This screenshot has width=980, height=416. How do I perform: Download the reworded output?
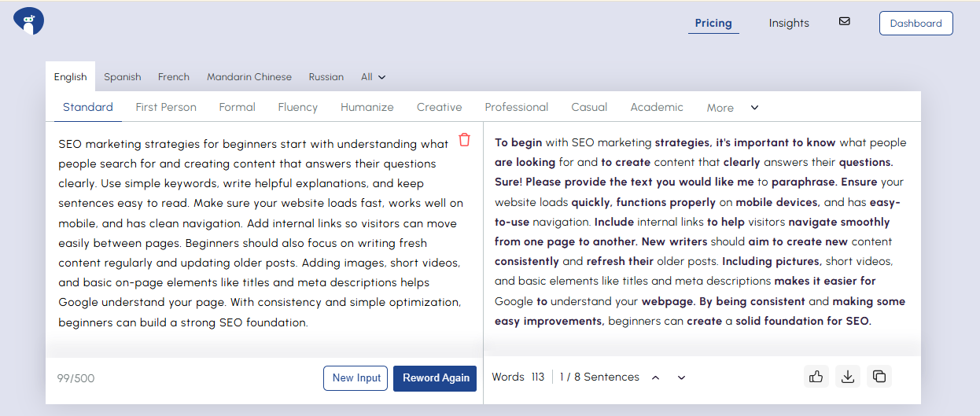click(x=847, y=377)
